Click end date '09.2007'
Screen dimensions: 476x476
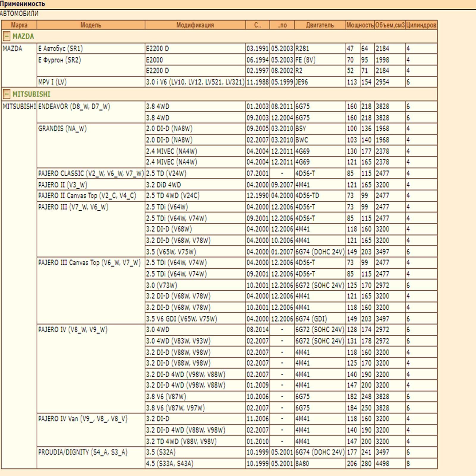click(282, 185)
